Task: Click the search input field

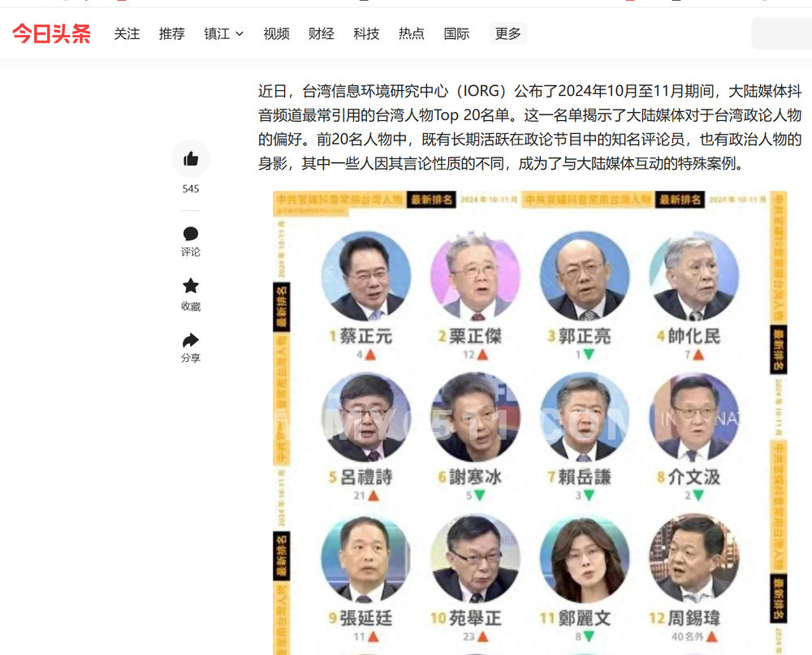Action: pyautogui.click(x=781, y=33)
